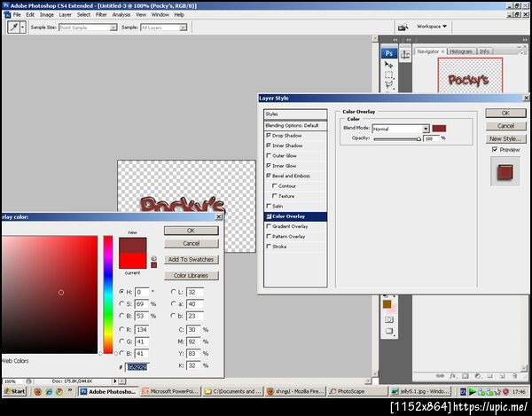Image resolution: width=532 pixels, height=416 pixels.
Task: Click Add To Swatches button
Action: point(191,259)
